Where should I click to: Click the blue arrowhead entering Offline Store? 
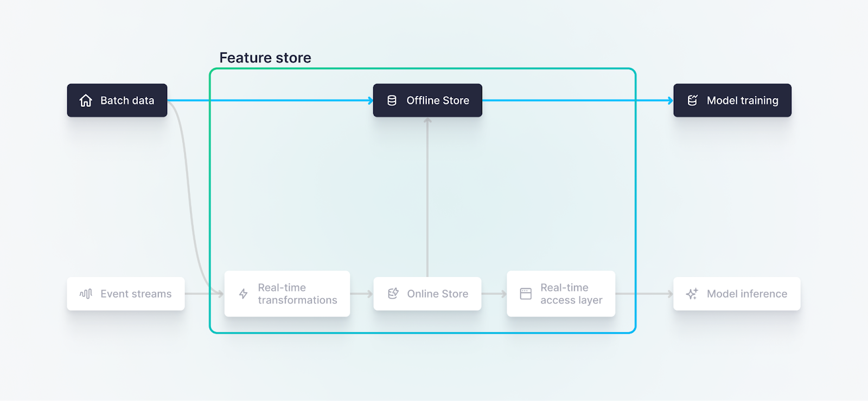point(371,100)
